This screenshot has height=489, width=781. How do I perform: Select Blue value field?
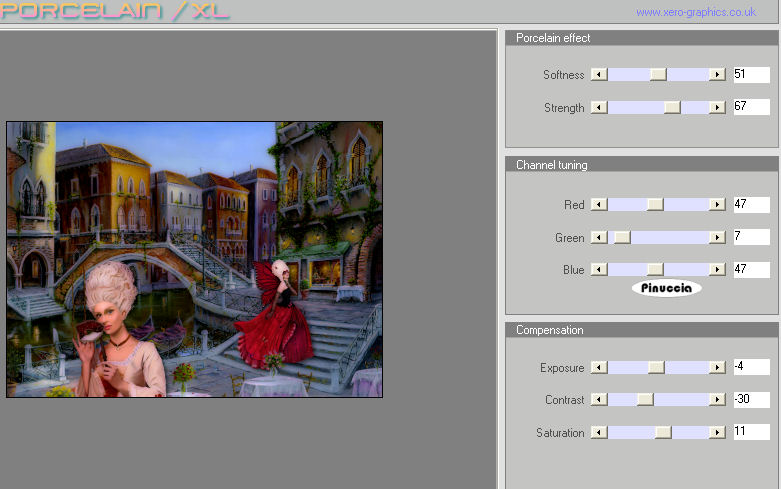pyautogui.click(x=752, y=269)
